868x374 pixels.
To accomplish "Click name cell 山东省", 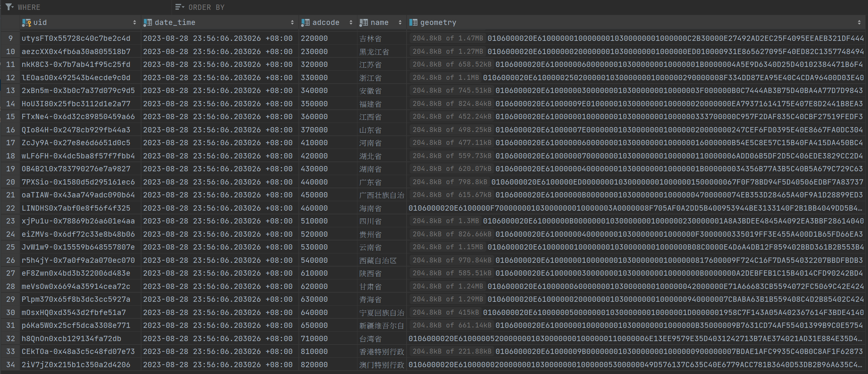I will (x=382, y=130).
